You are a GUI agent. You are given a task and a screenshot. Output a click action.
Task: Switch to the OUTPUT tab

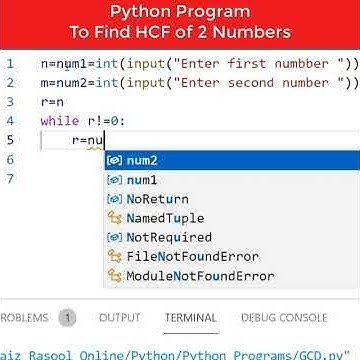coord(120,318)
